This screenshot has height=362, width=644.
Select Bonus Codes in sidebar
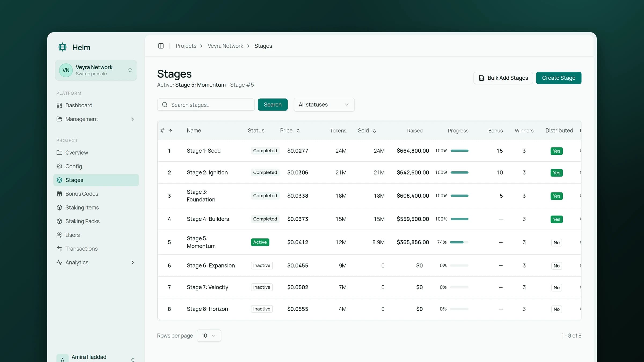(x=96, y=194)
